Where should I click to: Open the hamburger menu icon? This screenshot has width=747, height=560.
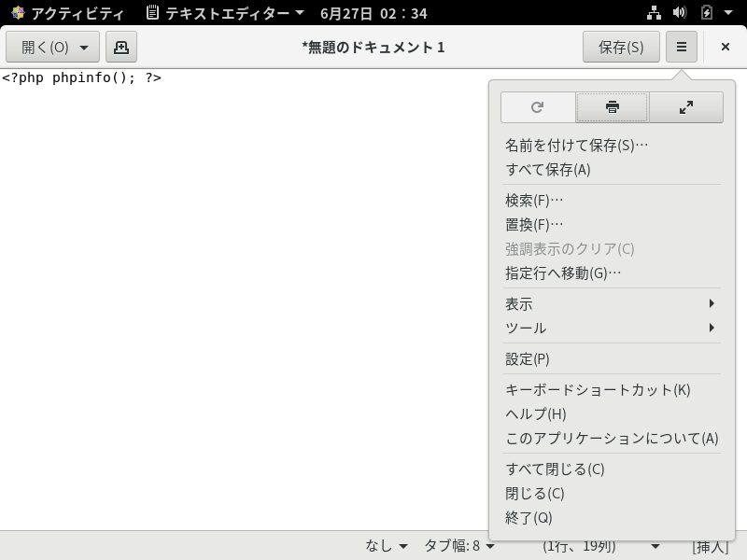click(x=681, y=46)
